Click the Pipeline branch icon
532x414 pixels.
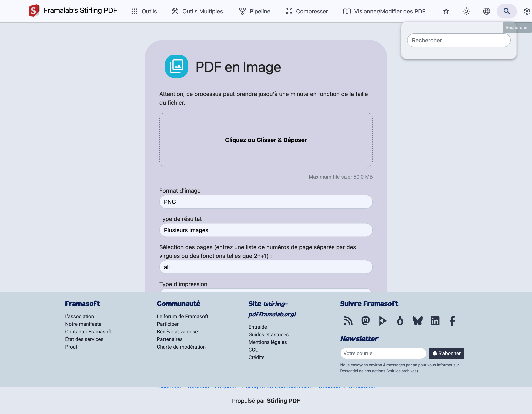click(x=242, y=11)
